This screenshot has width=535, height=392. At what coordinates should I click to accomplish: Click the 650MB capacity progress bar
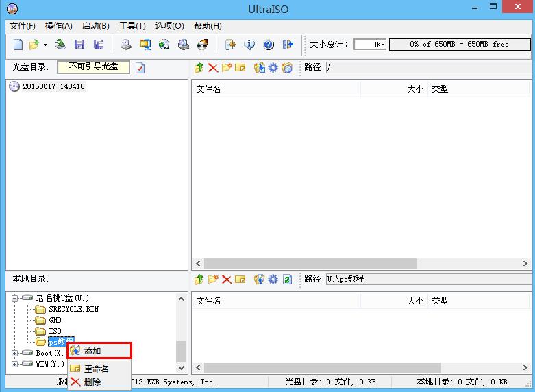(x=459, y=45)
